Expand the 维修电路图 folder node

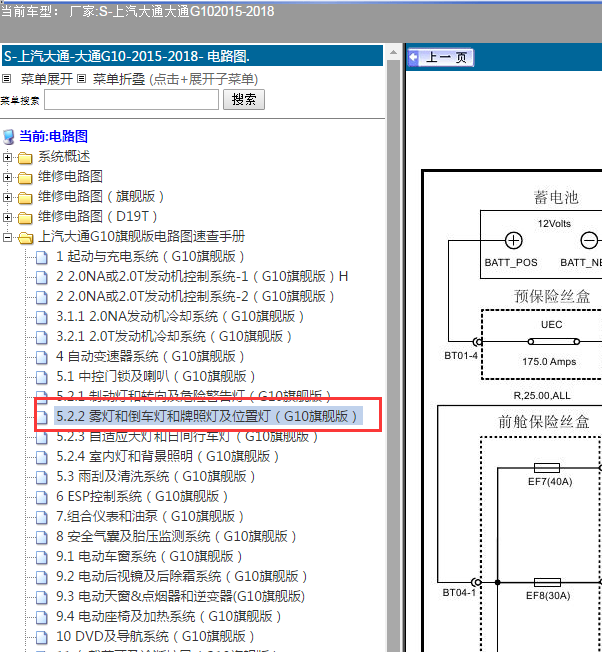(7, 178)
